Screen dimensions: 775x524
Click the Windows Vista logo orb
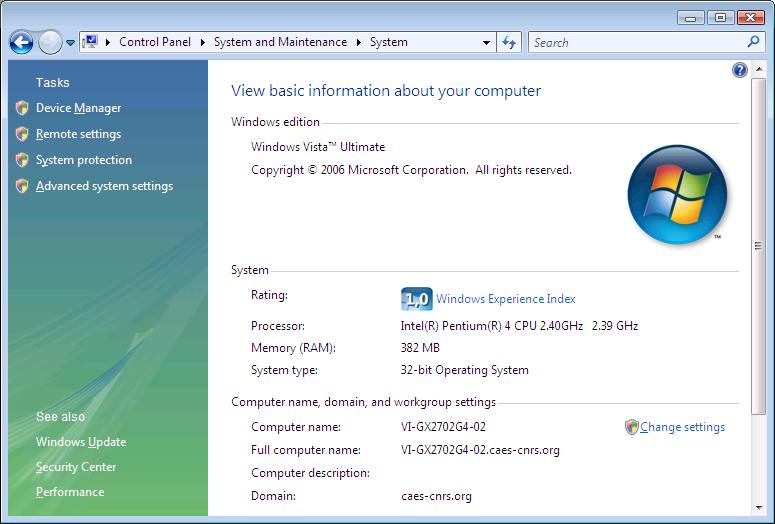pyautogui.click(x=677, y=194)
